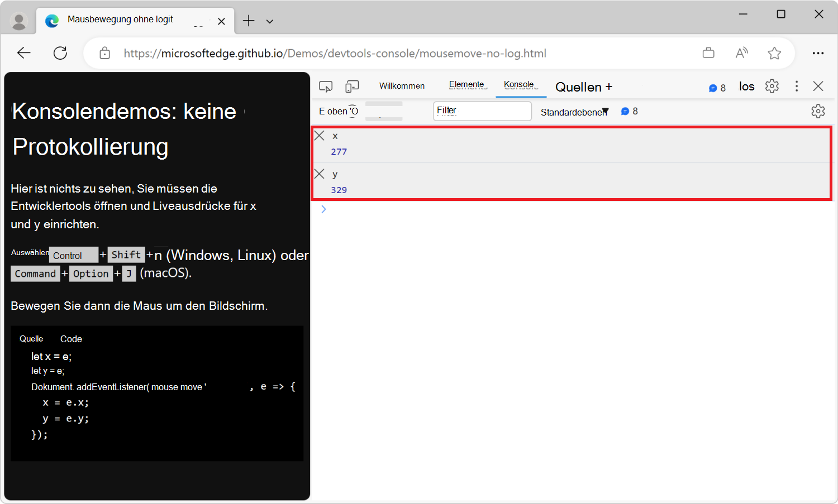Reload the current page

[x=60, y=52]
